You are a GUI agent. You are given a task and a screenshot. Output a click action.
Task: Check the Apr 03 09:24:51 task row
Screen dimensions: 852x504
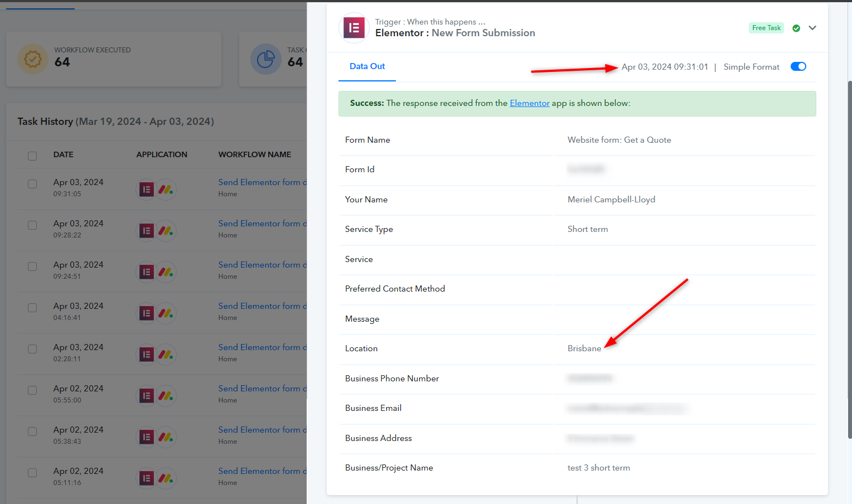coord(32,266)
